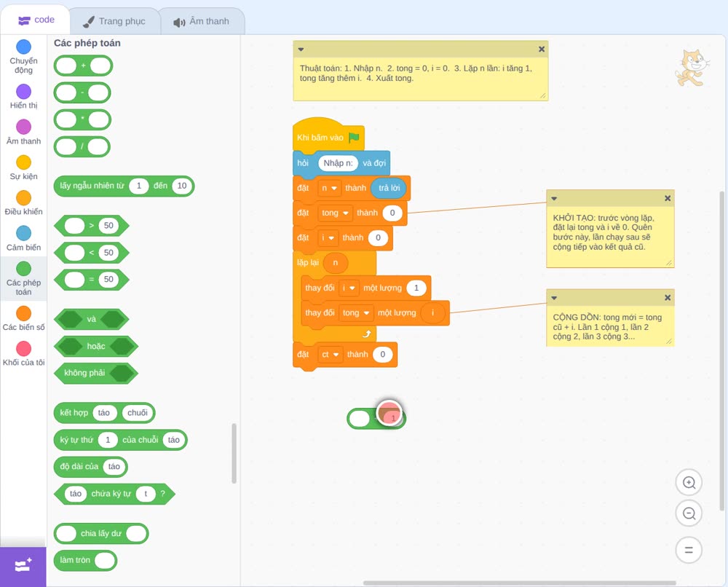Click the zoom out magnifier icon
The image size is (728, 587).
tap(689, 513)
